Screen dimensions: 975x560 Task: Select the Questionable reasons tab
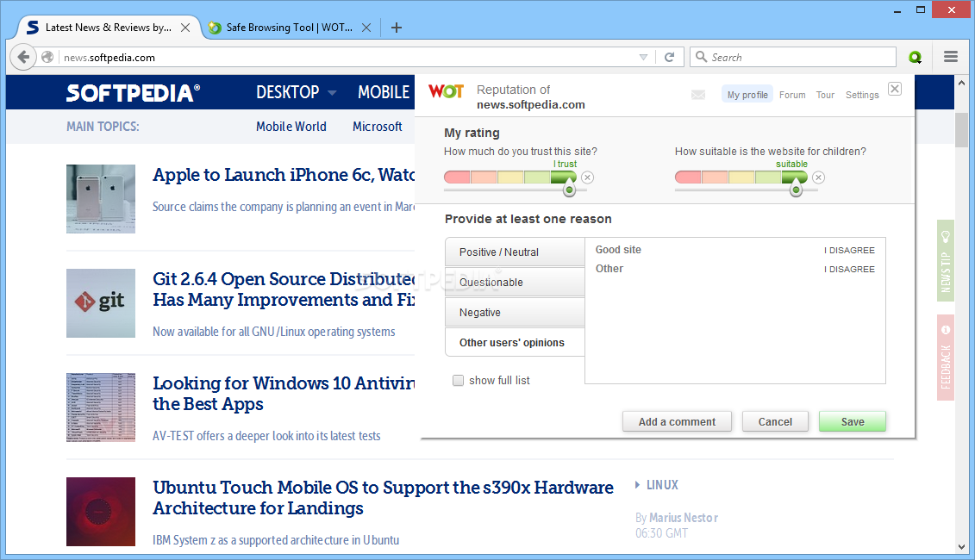click(x=515, y=283)
